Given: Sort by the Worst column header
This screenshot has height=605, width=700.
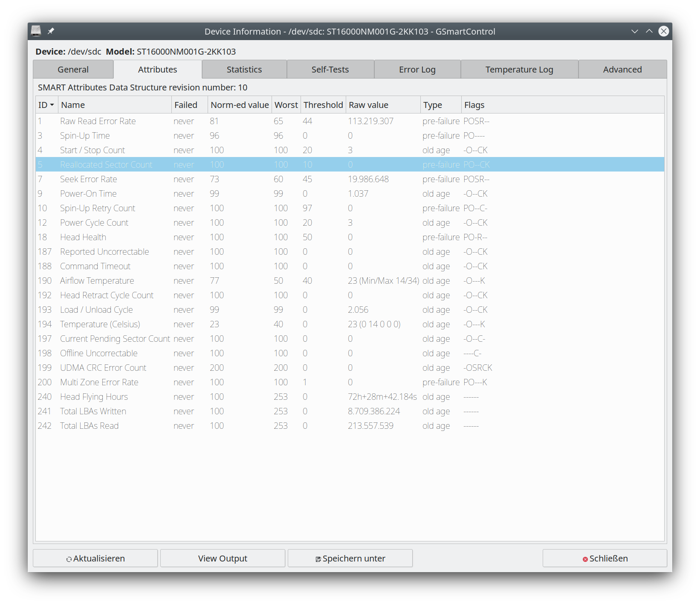Looking at the screenshot, I should click(286, 105).
